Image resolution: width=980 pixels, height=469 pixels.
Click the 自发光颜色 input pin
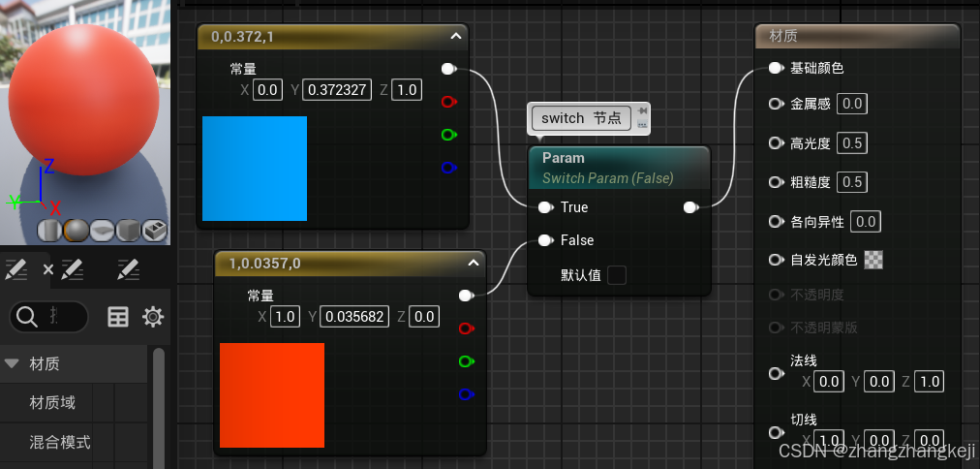[777, 260]
